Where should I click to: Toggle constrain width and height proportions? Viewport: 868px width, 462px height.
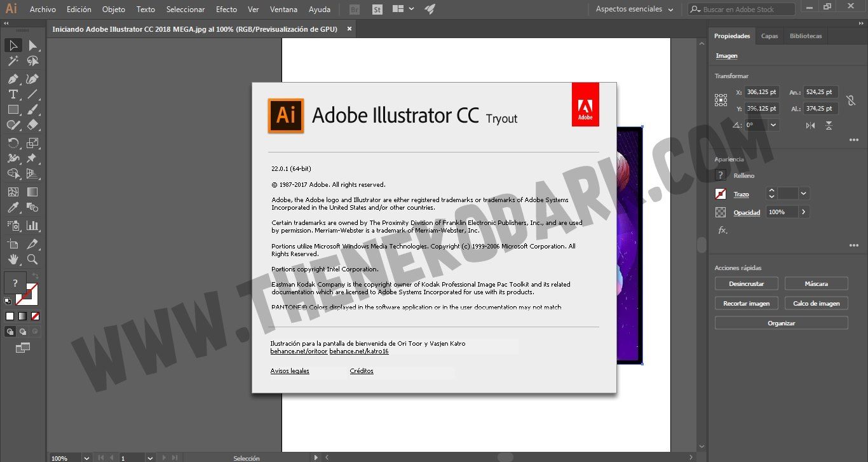tap(851, 100)
